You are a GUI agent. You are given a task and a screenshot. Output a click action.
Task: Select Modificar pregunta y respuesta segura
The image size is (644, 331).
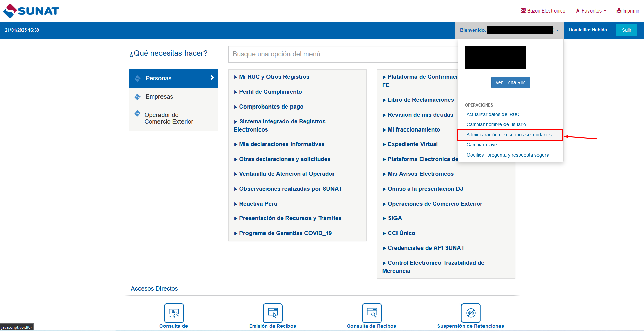508,155
